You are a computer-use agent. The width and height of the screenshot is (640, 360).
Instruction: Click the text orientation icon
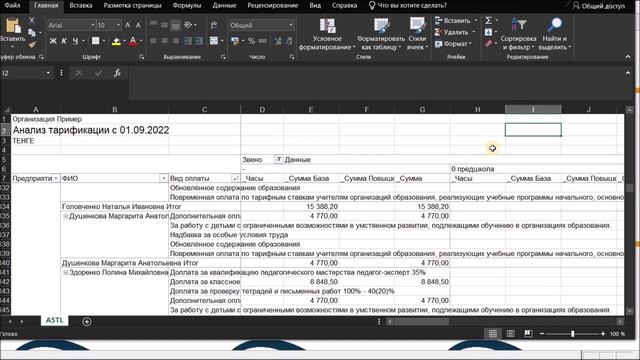[188, 25]
